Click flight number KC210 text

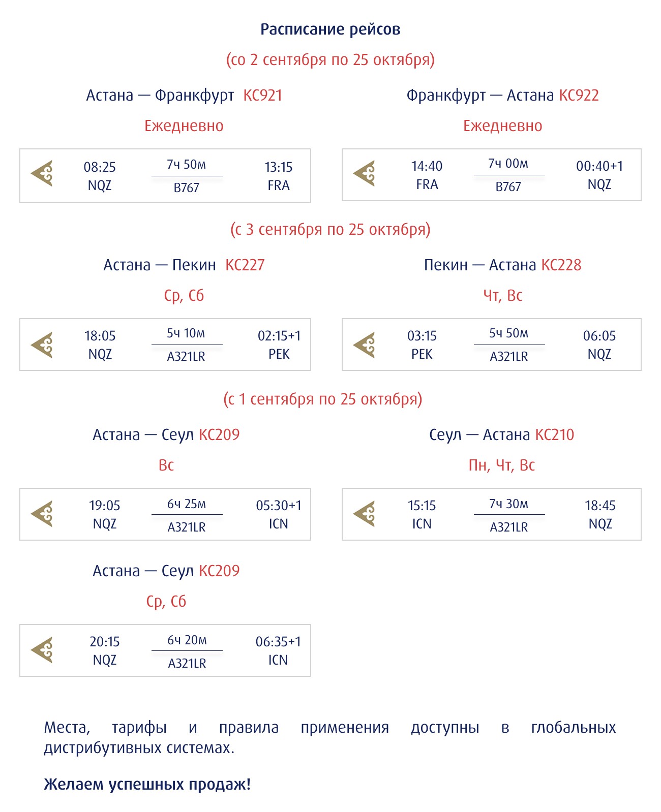554,435
